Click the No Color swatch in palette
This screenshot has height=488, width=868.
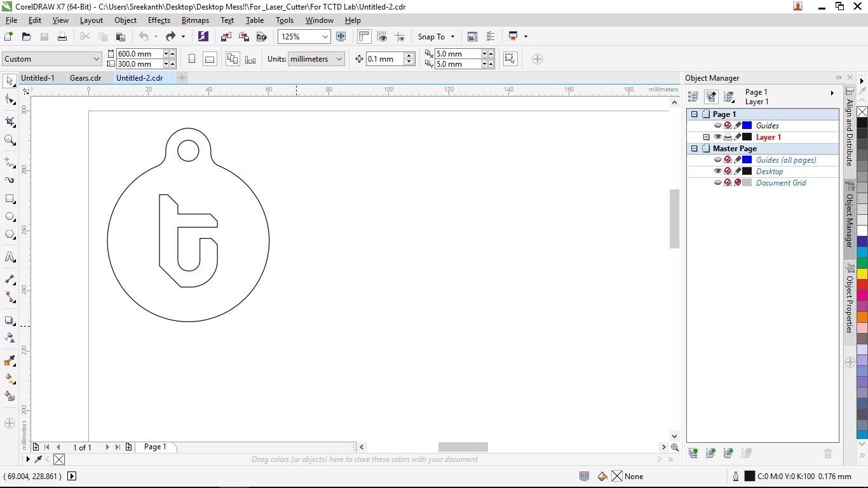point(862,112)
